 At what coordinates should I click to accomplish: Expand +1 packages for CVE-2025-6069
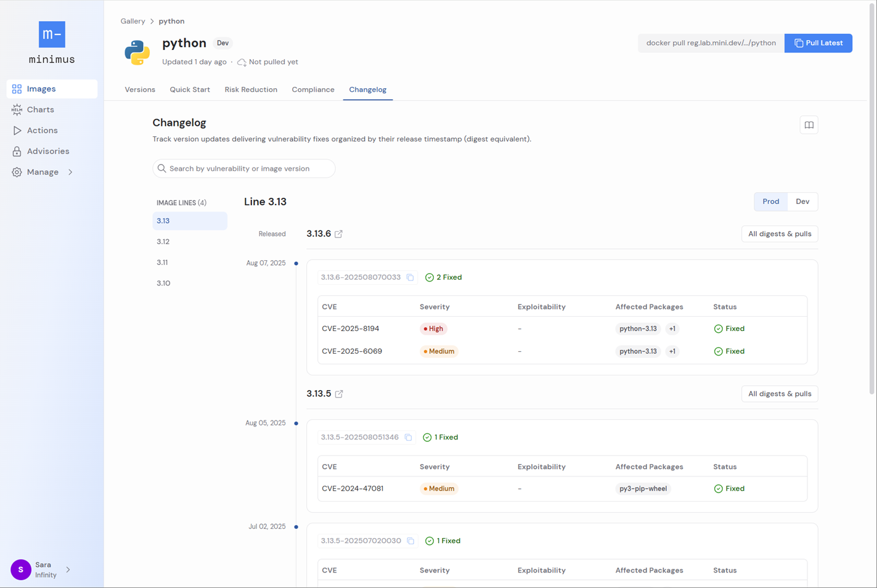coord(672,351)
